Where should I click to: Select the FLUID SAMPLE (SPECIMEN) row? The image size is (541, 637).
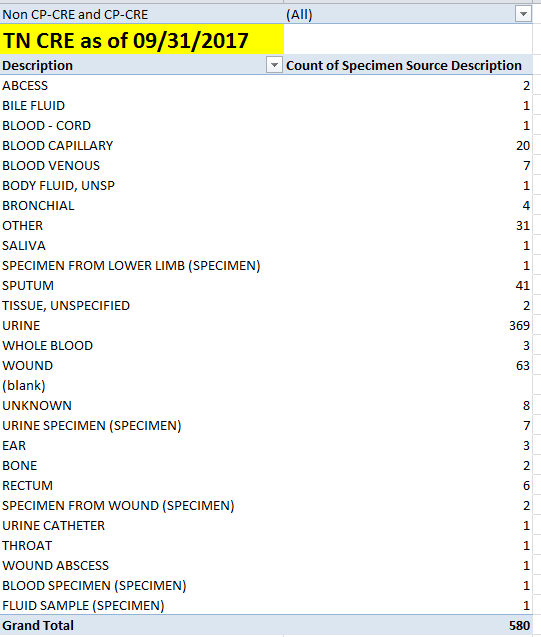pos(266,605)
